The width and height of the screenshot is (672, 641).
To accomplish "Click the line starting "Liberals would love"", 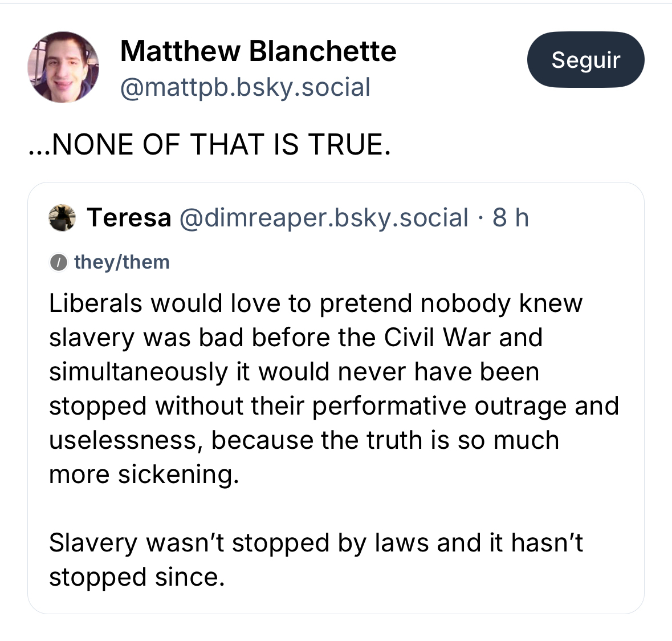I will tap(316, 303).
